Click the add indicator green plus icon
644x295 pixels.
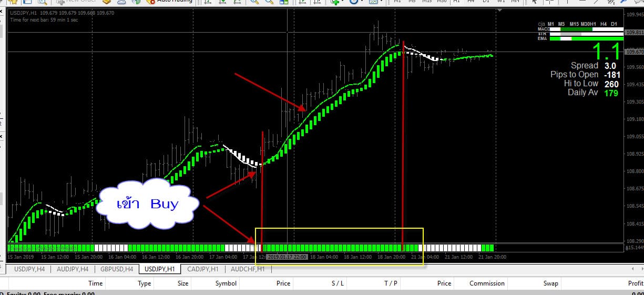[334, 2]
